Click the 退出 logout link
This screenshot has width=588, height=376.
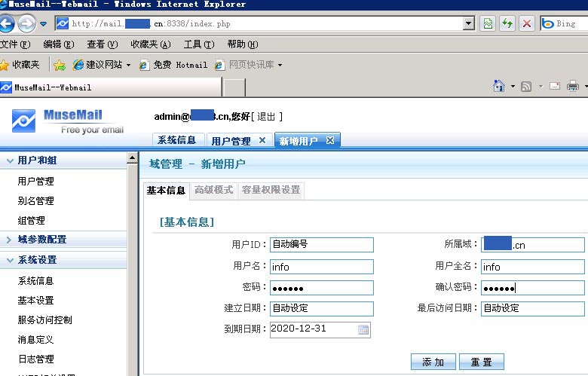point(266,116)
